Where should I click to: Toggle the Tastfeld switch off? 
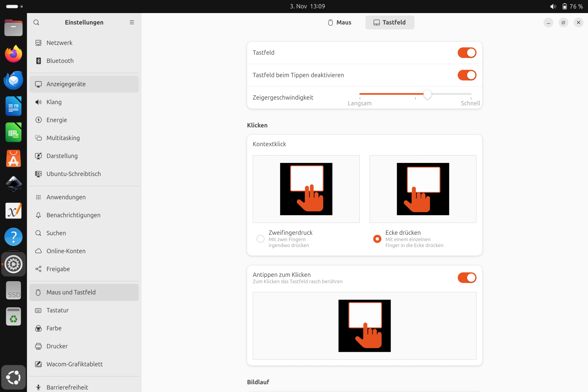point(467,53)
